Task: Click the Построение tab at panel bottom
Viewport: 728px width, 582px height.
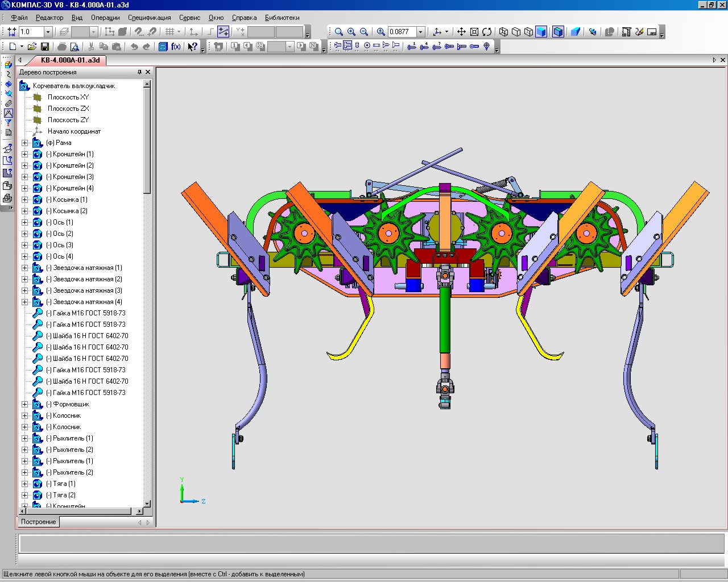Action: [39, 522]
